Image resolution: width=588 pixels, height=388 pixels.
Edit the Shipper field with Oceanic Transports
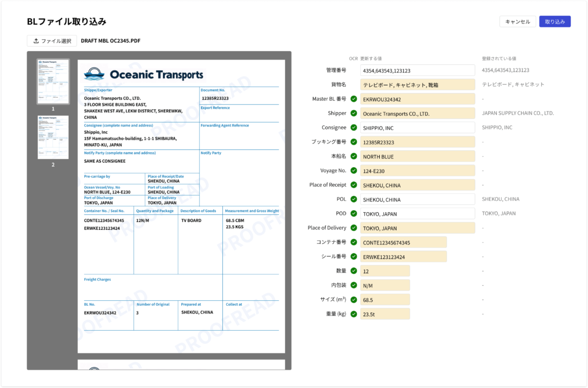click(x=417, y=113)
